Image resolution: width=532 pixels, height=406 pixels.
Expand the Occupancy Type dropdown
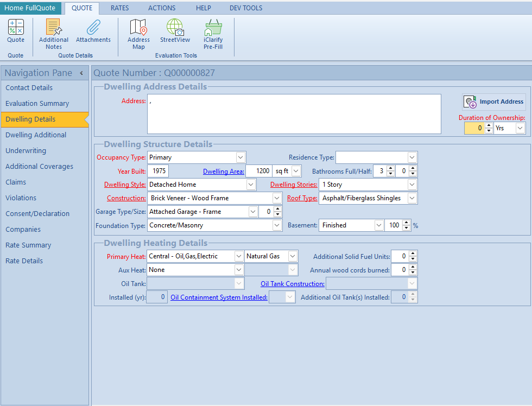coord(240,157)
